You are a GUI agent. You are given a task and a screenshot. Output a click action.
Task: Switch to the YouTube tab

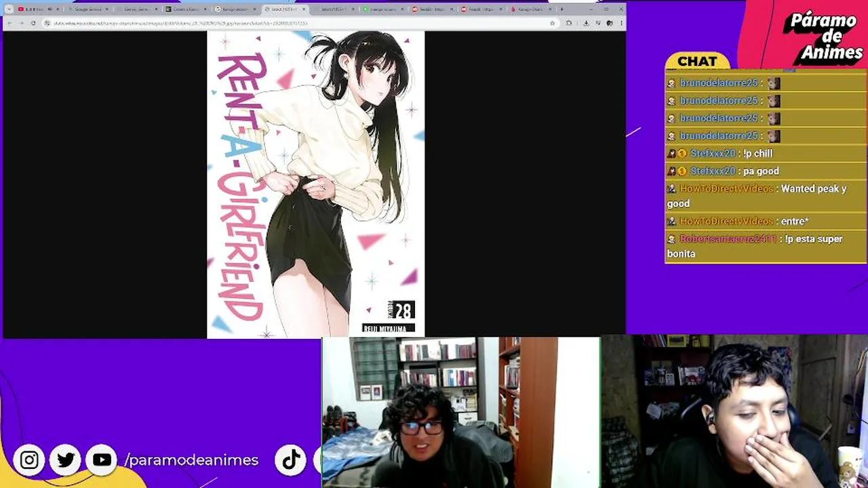[x=38, y=9]
